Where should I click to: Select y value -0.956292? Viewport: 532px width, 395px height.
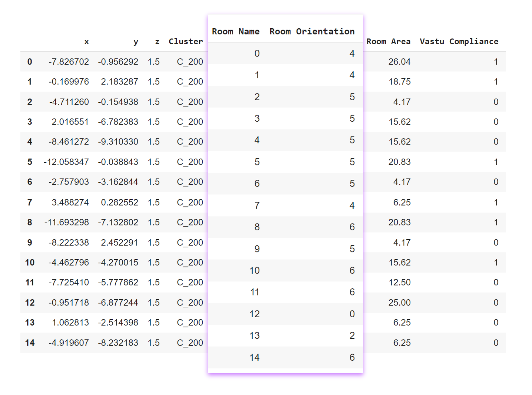click(118, 62)
